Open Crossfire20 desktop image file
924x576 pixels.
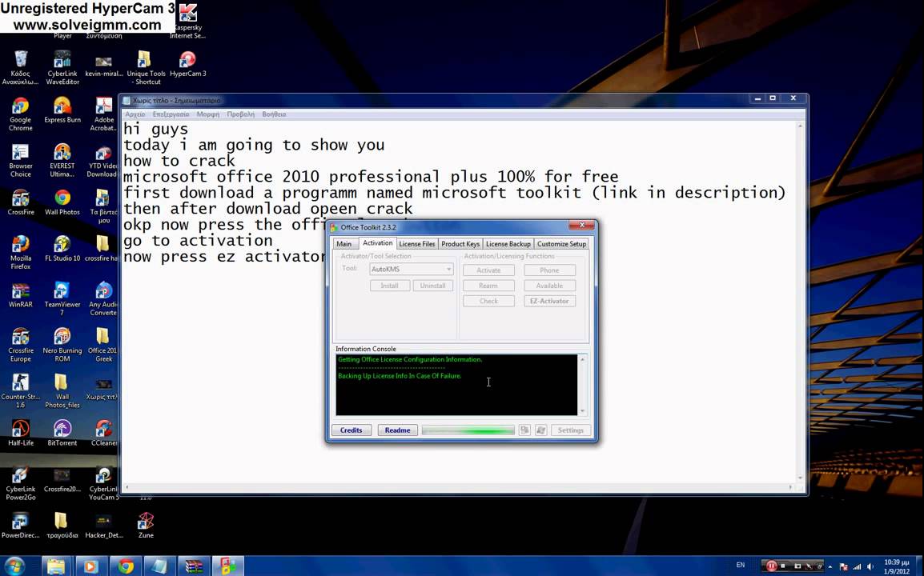point(62,479)
